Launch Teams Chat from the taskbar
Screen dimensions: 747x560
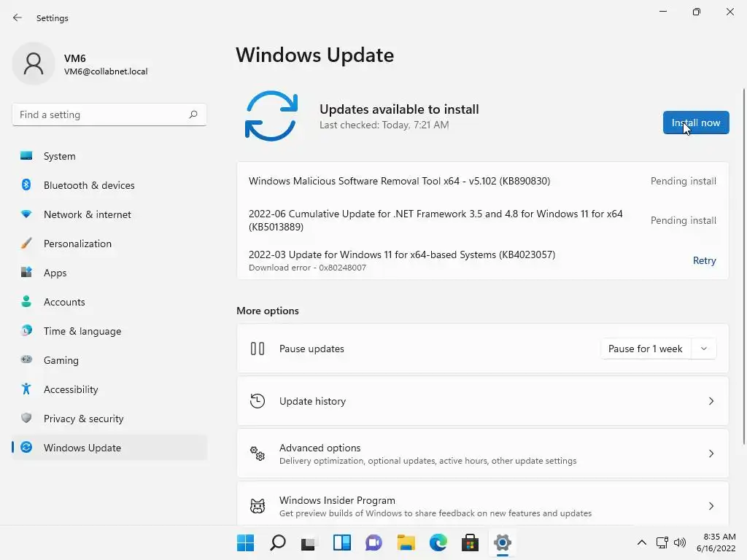(x=373, y=542)
